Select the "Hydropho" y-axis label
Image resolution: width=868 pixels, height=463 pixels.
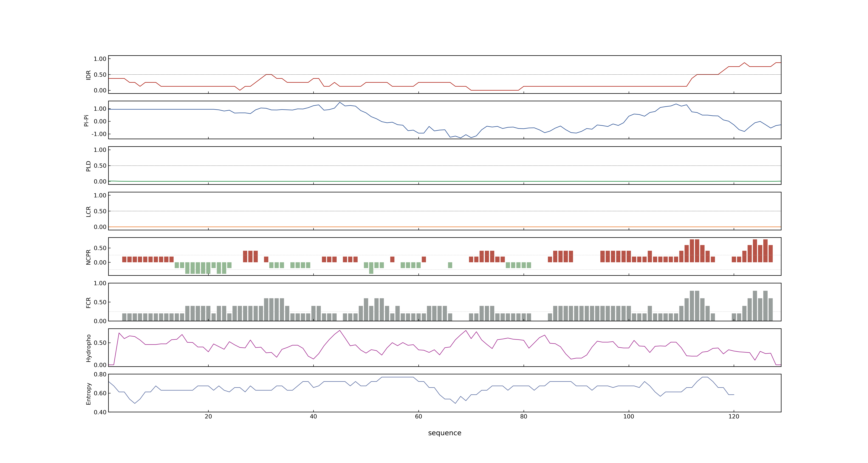point(88,348)
